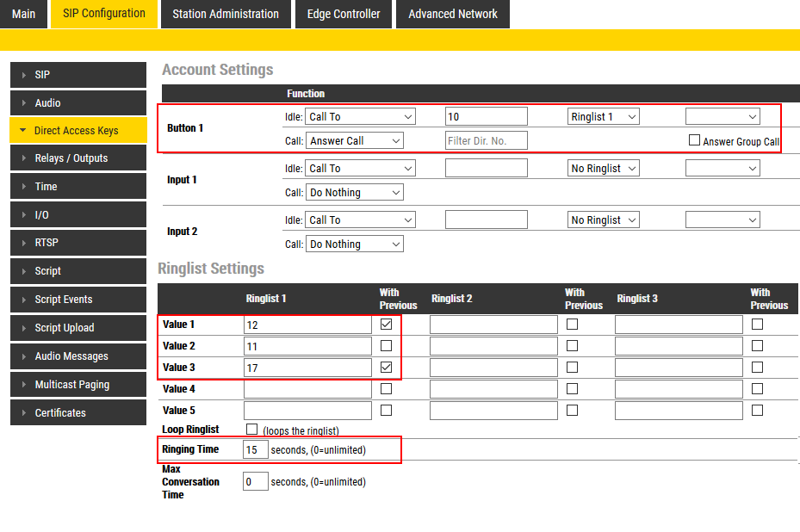Open Button 1 Ringlist 1 dropdown
The image size is (800, 532).
603,117
